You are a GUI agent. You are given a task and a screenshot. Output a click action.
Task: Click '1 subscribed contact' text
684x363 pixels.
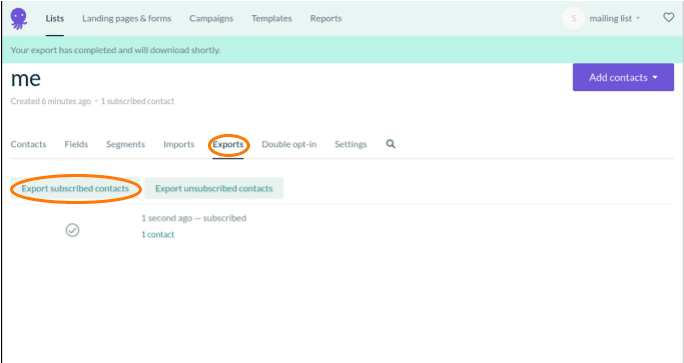(x=137, y=101)
